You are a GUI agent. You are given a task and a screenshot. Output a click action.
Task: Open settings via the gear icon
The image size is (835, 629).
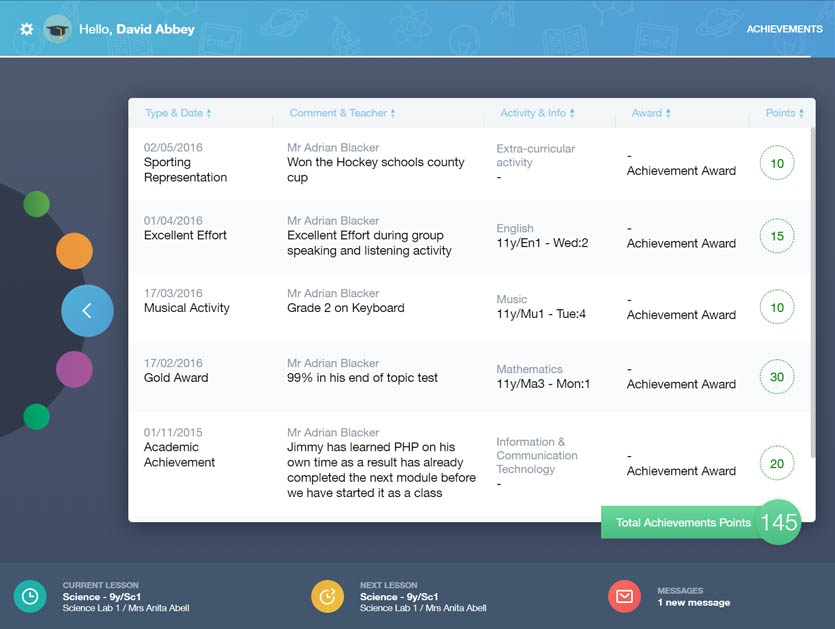[x=27, y=29]
